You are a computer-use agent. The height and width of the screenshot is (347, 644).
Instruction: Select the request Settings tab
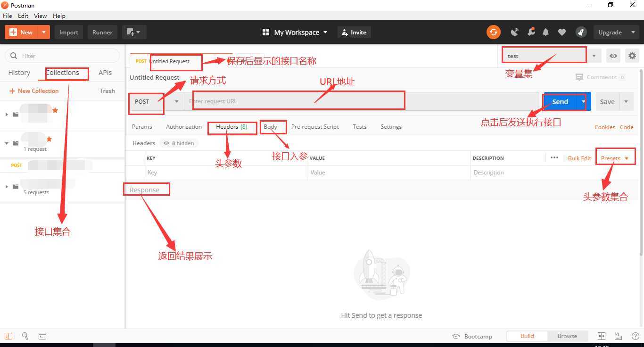click(x=391, y=127)
